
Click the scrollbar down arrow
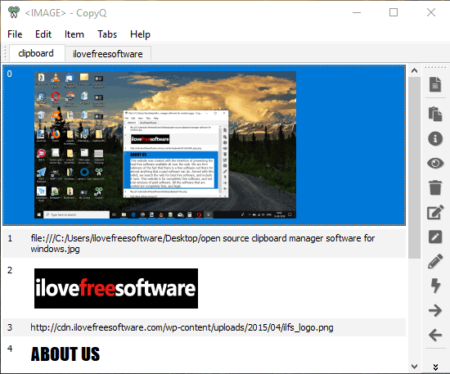(x=414, y=366)
